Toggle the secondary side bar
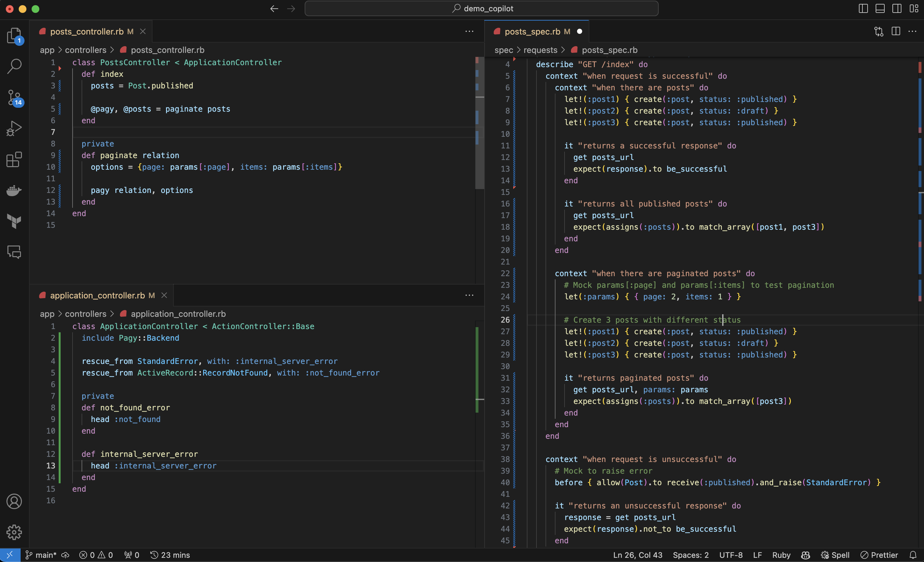 [x=897, y=8]
